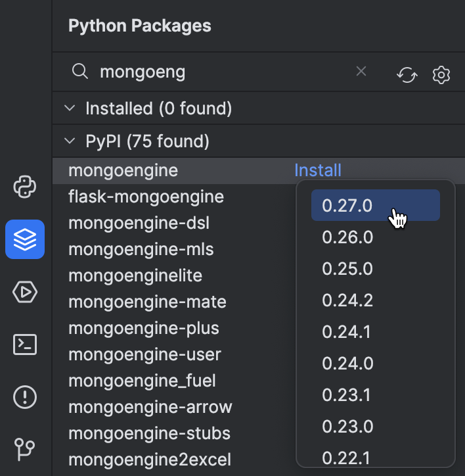Image resolution: width=465 pixels, height=476 pixels.
Task: Open the Python Packages tool window icon
Action: [x=25, y=239]
